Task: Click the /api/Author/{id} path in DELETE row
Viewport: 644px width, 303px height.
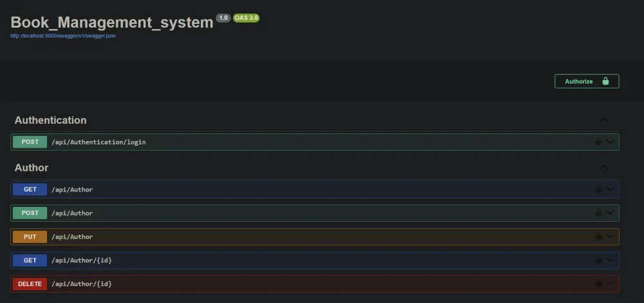Action: pyautogui.click(x=81, y=284)
